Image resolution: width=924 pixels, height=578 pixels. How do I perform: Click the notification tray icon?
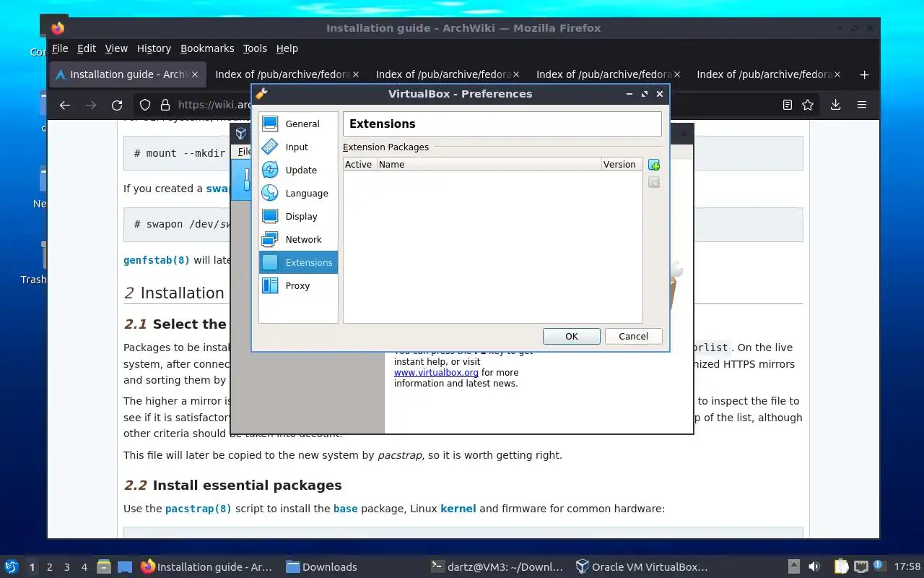tap(879, 566)
